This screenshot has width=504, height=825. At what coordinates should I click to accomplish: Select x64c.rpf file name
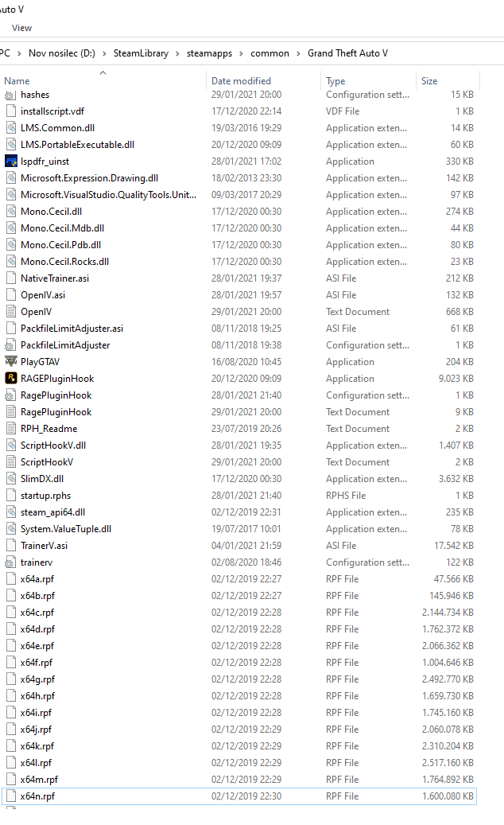(37, 613)
